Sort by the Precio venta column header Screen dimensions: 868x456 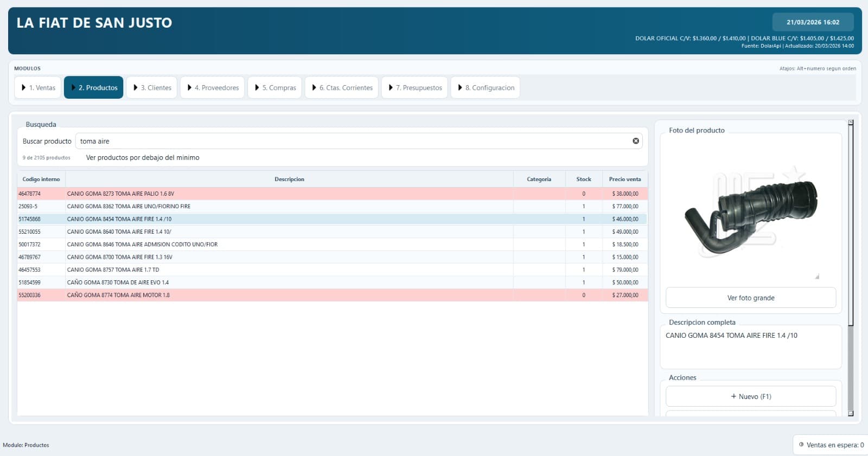coord(625,179)
